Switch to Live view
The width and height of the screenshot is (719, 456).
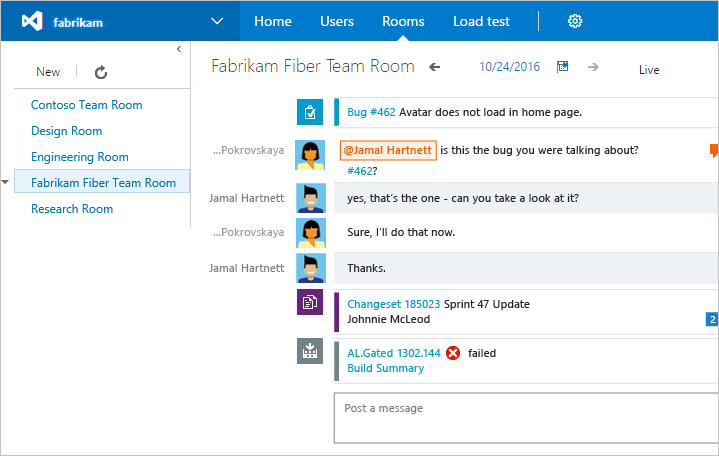tap(649, 70)
